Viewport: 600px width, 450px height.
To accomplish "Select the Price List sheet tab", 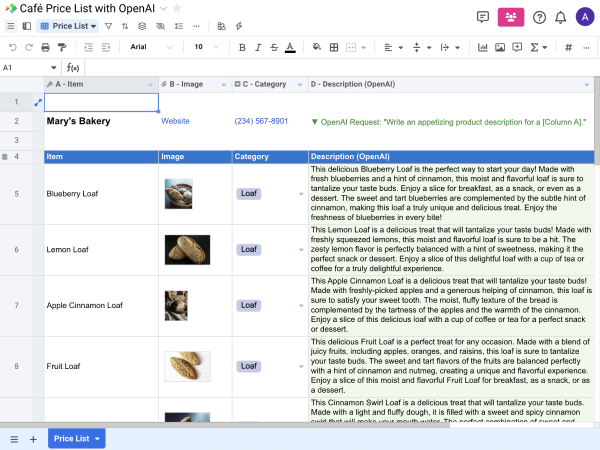I will click(x=77, y=439).
